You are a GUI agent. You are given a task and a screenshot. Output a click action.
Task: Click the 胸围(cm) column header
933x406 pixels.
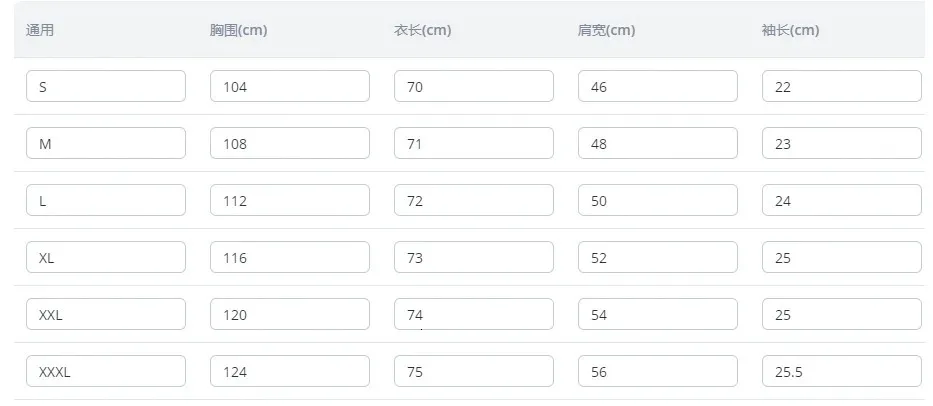(x=239, y=30)
